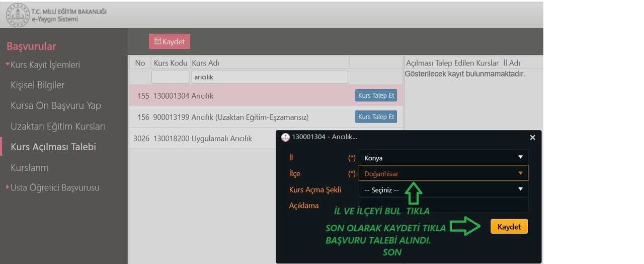Click the MEB e-Yaygın Sistemi logo

click(17, 15)
